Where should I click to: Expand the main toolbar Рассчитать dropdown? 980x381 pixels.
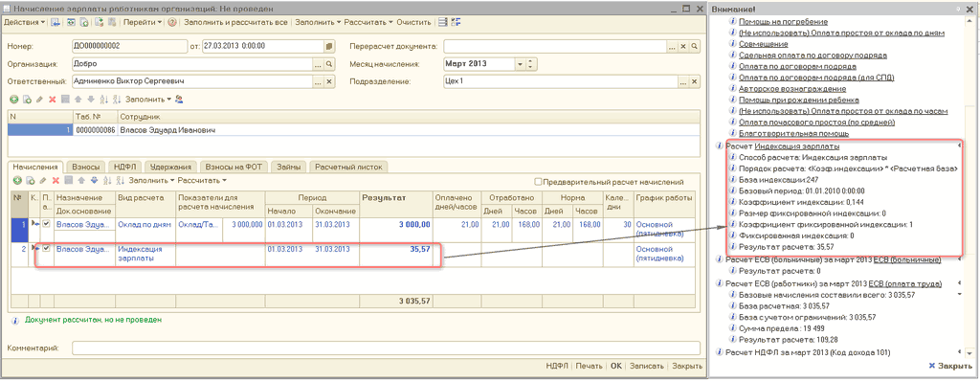368,22
